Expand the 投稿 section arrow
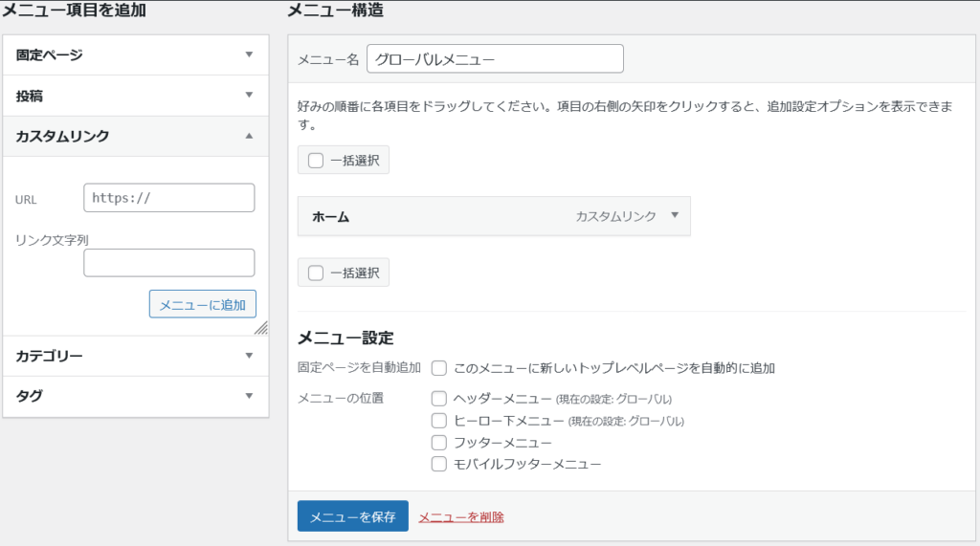This screenshot has width=980, height=546. point(249,95)
